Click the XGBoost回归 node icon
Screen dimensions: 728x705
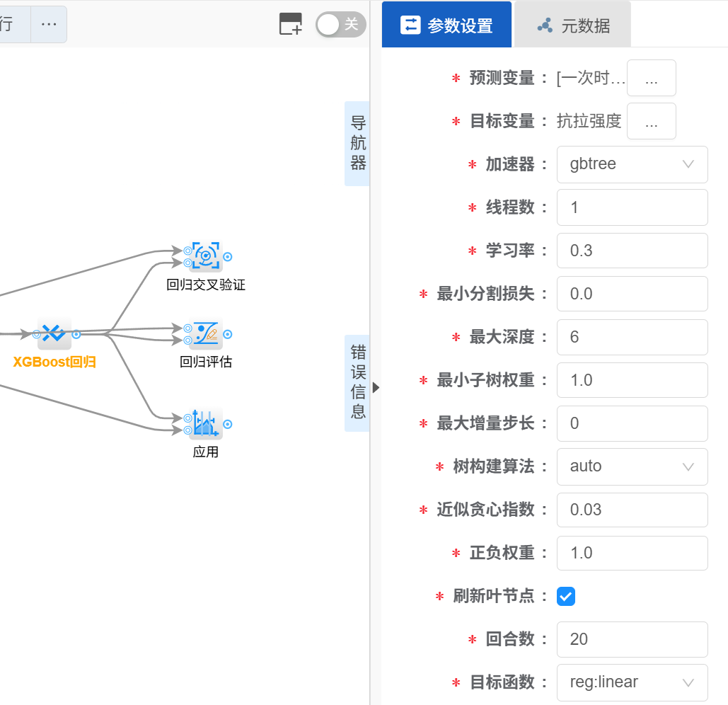(x=54, y=333)
